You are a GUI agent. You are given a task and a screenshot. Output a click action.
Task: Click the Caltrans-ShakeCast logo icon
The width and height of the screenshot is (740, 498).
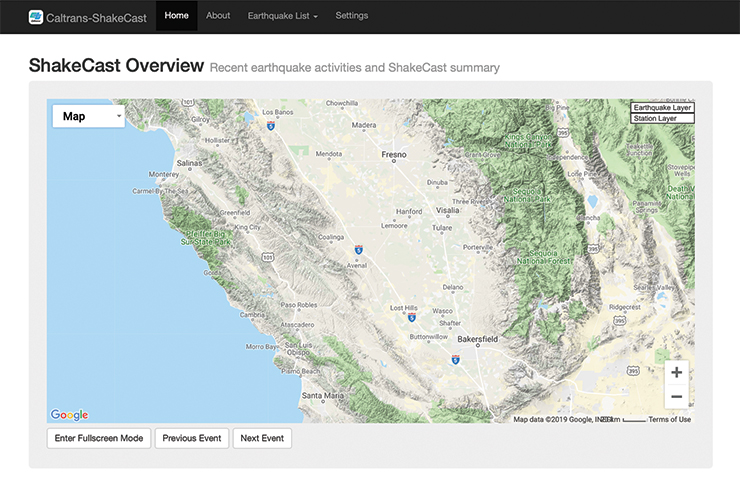[x=36, y=17]
